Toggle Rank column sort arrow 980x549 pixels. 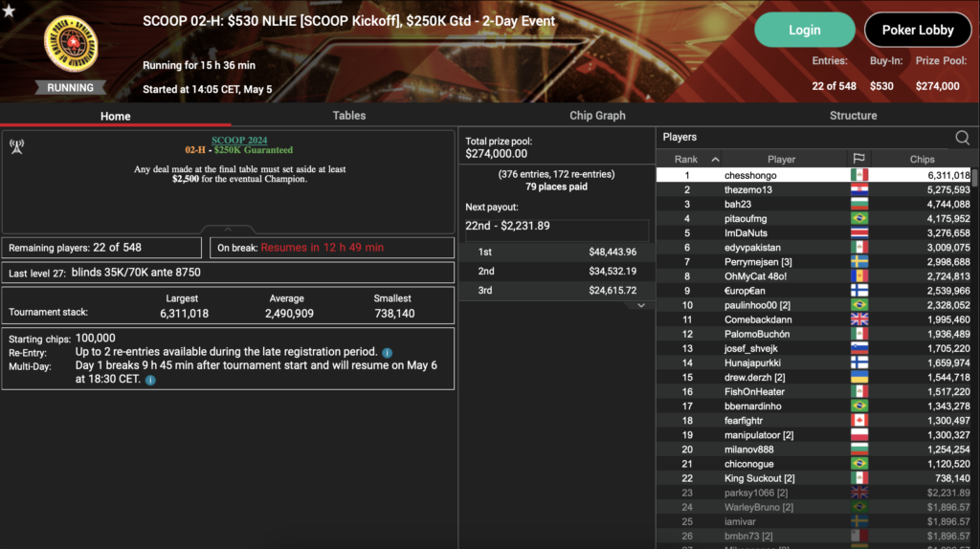[715, 160]
